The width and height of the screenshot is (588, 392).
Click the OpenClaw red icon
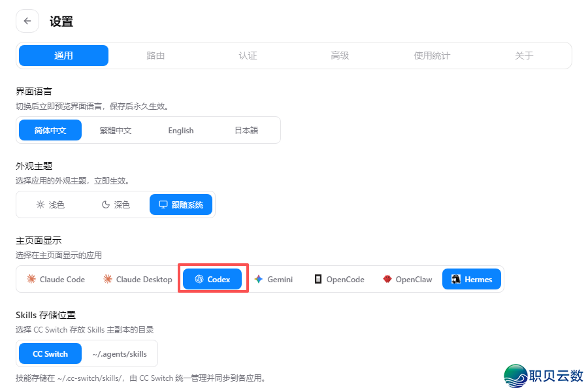[x=387, y=279]
